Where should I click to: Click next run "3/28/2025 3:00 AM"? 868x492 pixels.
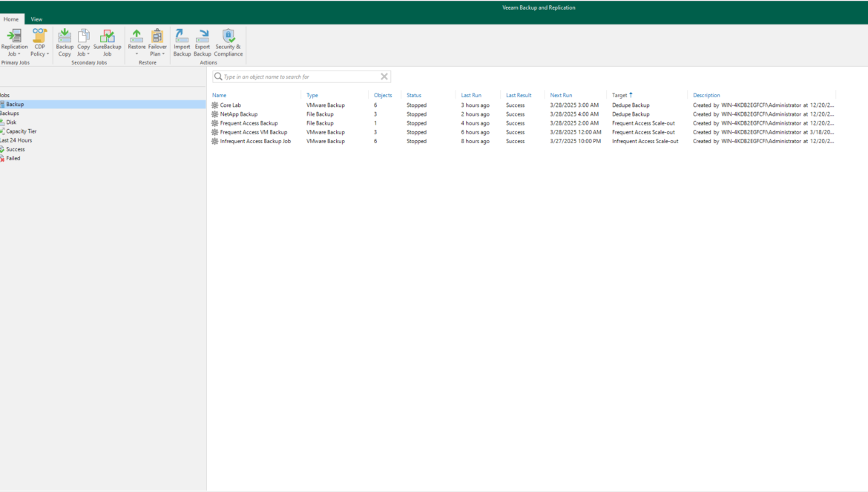pyautogui.click(x=574, y=105)
